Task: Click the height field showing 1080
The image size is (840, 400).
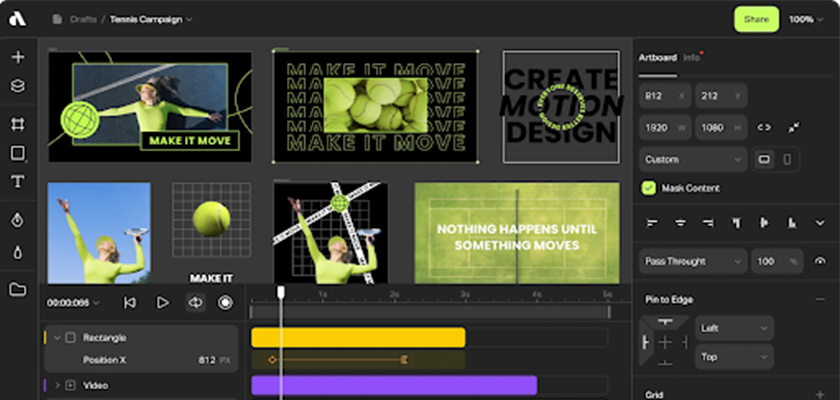Action: (721, 127)
